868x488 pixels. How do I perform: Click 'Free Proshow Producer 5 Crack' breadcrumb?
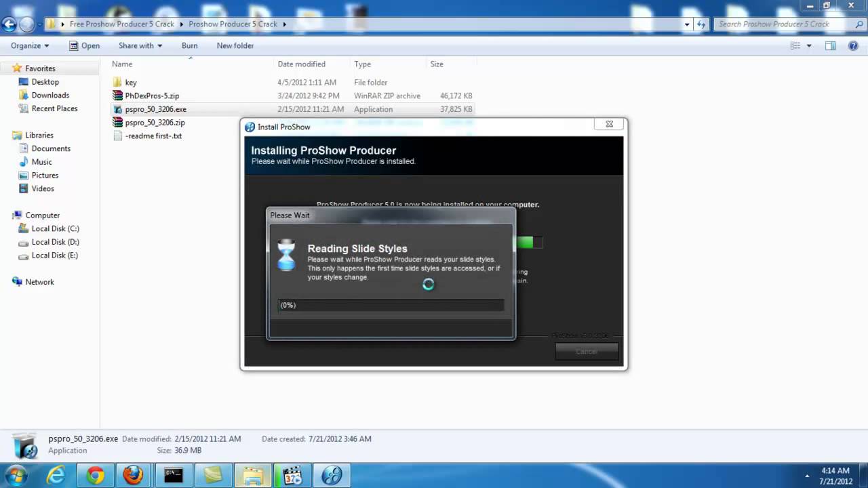pyautogui.click(x=122, y=24)
